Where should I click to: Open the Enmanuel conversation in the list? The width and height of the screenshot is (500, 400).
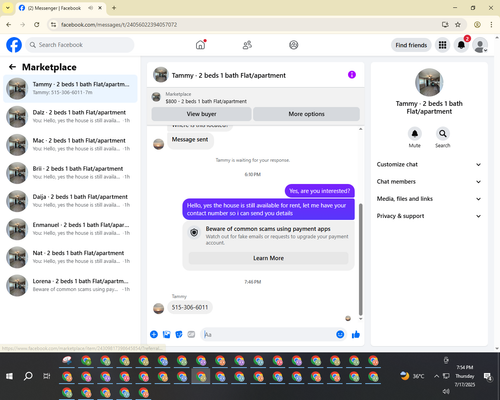click(x=70, y=229)
